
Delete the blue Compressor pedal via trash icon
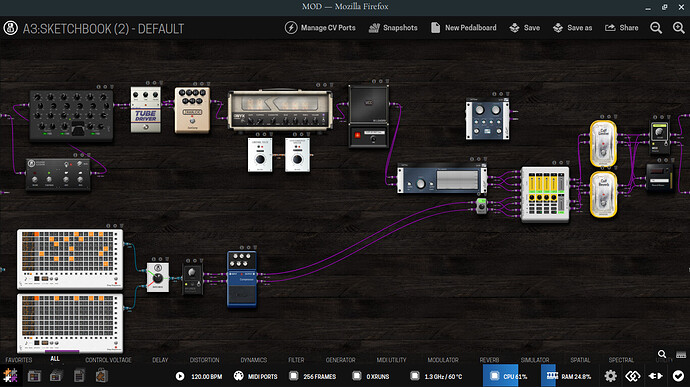pos(255,247)
